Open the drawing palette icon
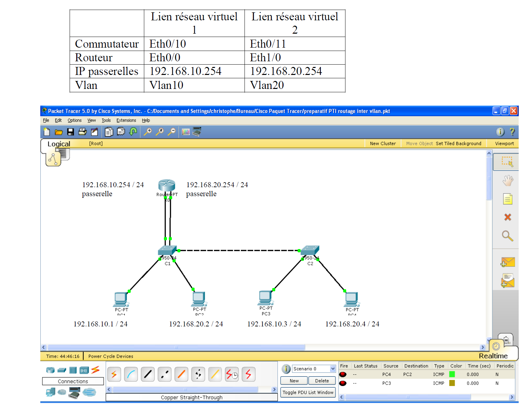The width and height of the screenshot is (532, 407). point(186,132)
